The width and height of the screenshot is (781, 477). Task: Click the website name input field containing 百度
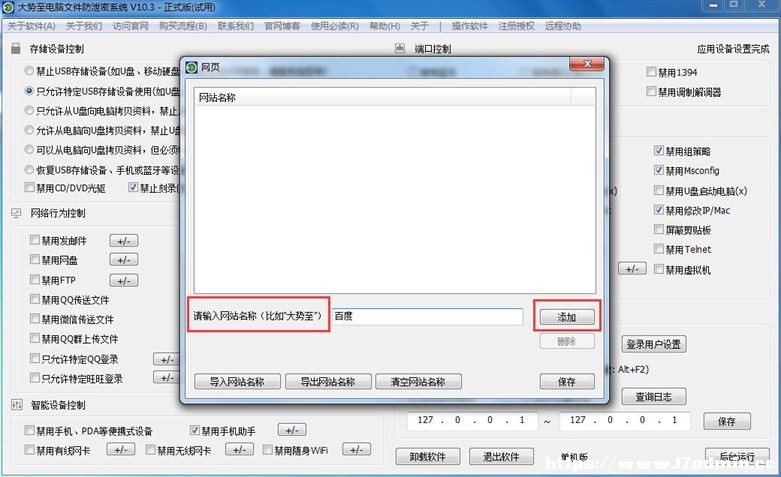tap(428, 316)
